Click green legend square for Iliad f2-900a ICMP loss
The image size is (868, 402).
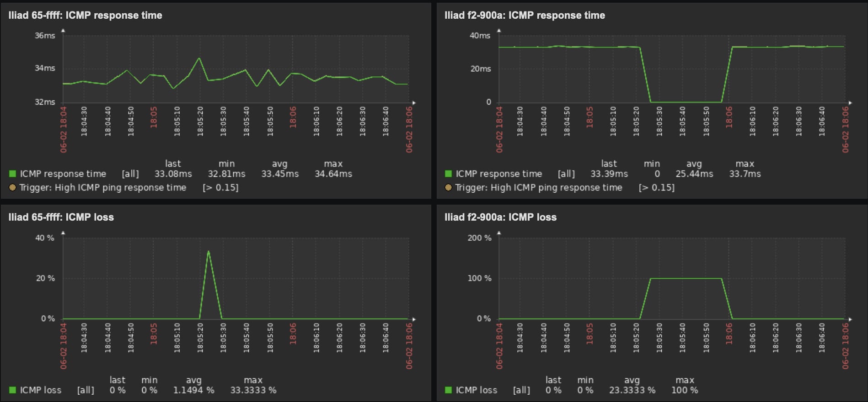(x=449, y=390)
